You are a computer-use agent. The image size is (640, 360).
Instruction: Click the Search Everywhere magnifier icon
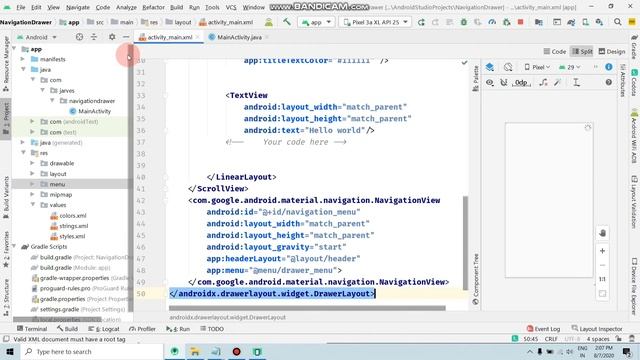pyautogui.click(x=618, y=22)
